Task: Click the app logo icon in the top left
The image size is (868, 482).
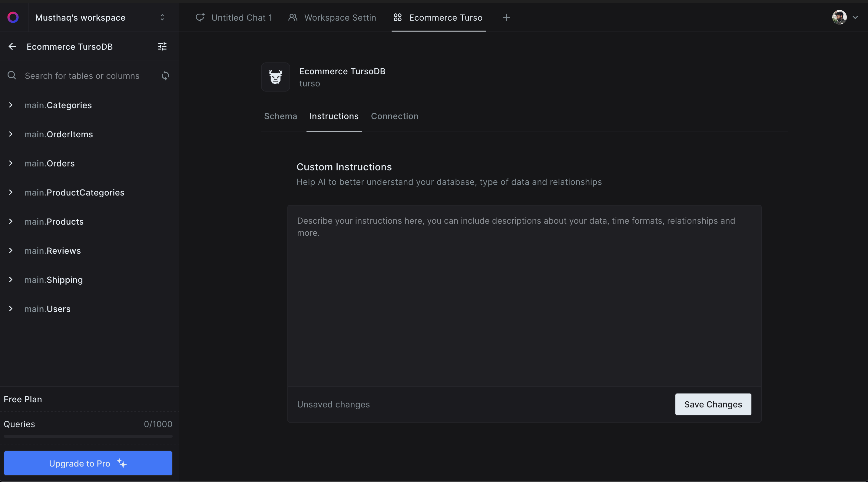Action: (x=13, y=17)
